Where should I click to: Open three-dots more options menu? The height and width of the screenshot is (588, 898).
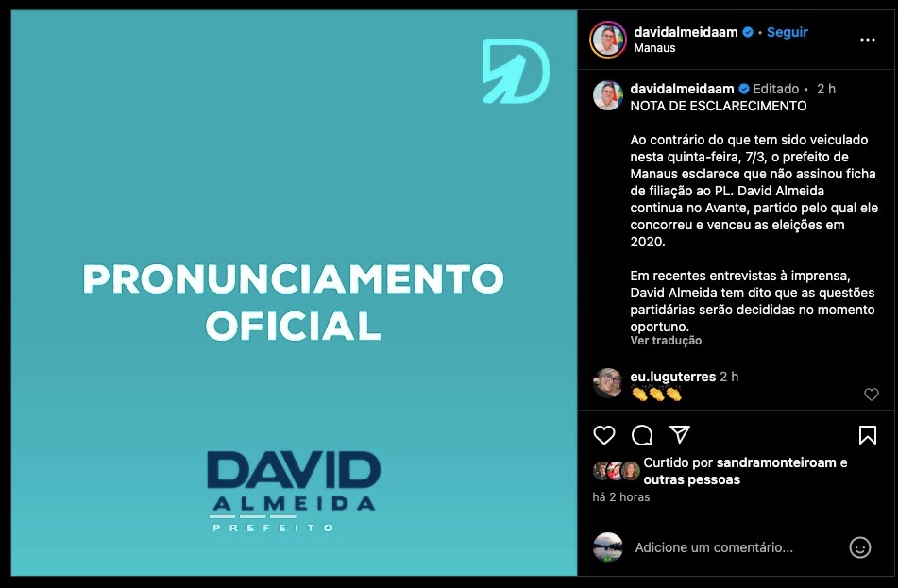pos(868,40)
